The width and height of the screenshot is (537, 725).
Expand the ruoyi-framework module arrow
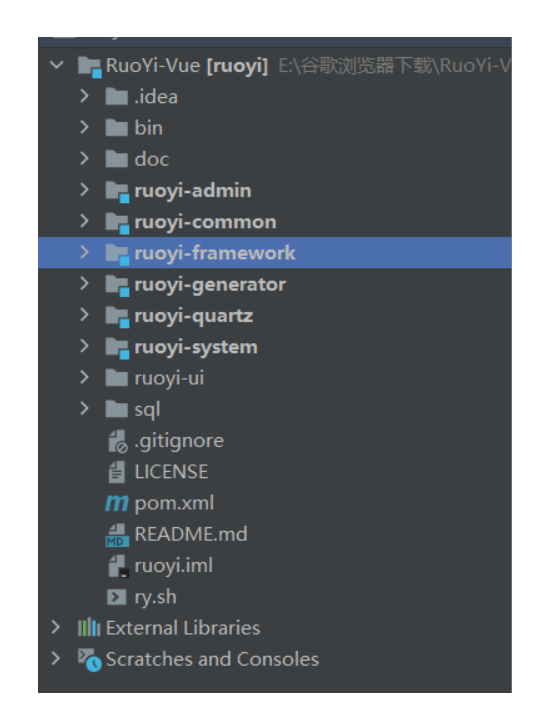point(84,252)
